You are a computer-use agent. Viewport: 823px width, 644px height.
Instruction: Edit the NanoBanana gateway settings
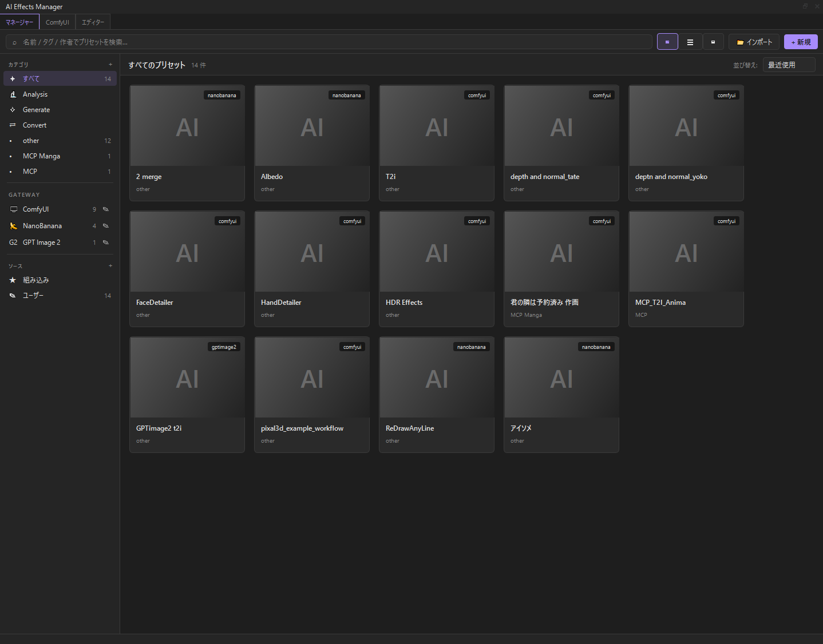pos(105,226)
